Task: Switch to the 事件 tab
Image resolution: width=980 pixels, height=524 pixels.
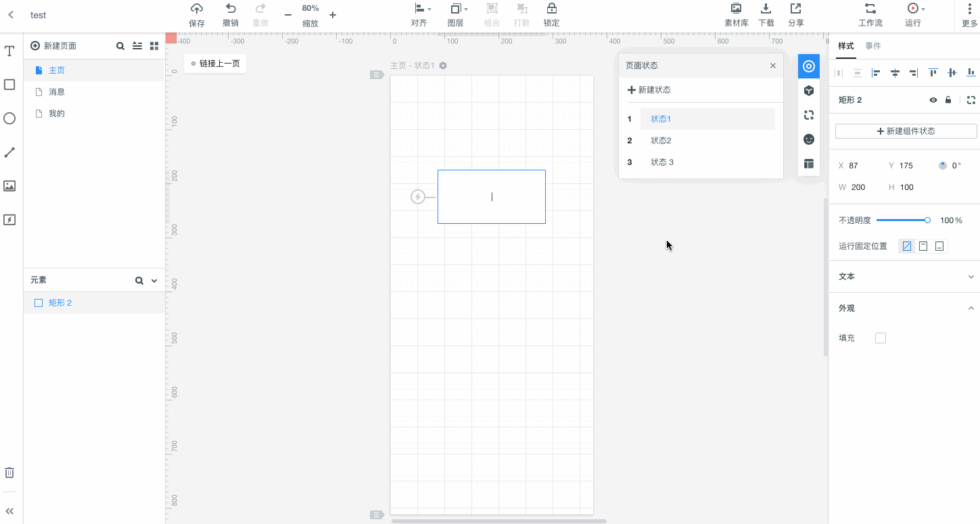Action: click(873, 46)
